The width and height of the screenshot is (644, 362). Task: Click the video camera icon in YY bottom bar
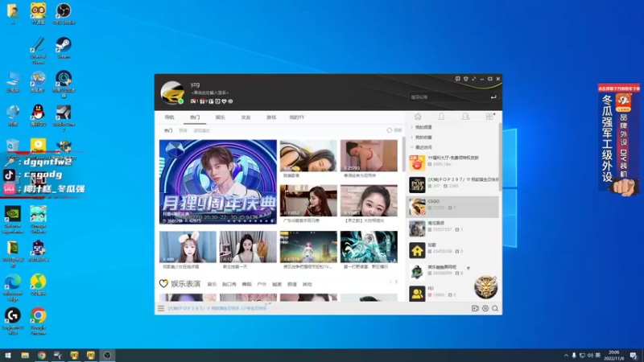475,308
